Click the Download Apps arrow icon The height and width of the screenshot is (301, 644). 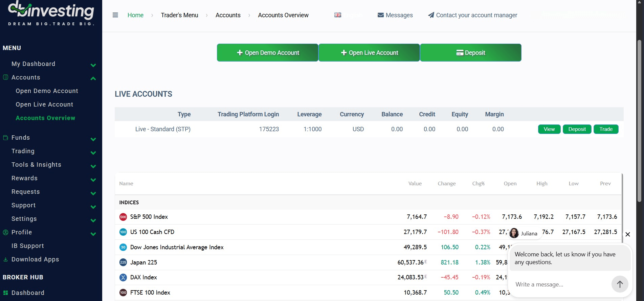pyautogui.click(x=6, y=259)
